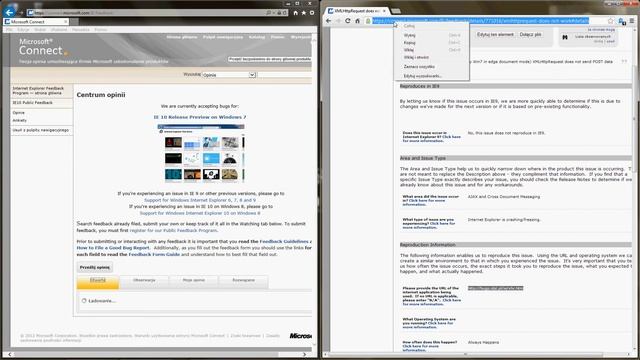
Task: Select the Microsoft Connect tab in IE
Action: click(x=36, y=22)
